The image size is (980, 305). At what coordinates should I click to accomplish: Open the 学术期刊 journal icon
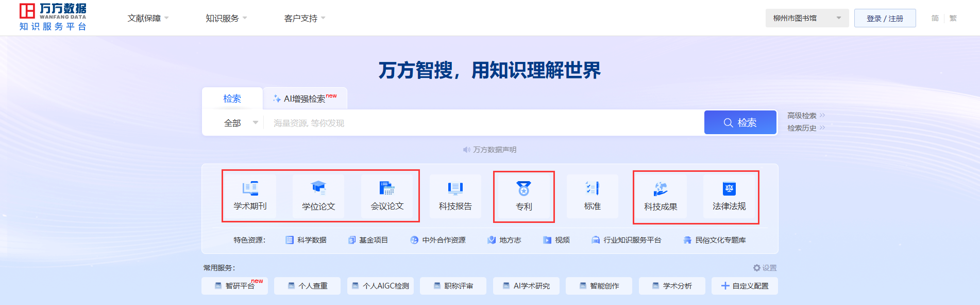pyautogui.click(x=250, y=188)
